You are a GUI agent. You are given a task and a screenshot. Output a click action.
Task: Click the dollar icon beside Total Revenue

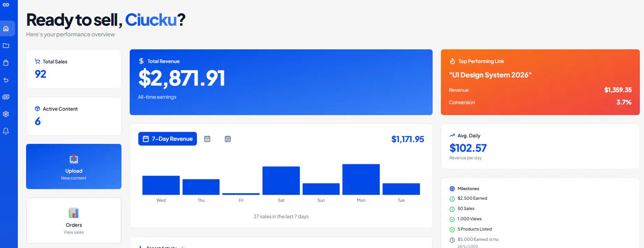coord(141,61)
